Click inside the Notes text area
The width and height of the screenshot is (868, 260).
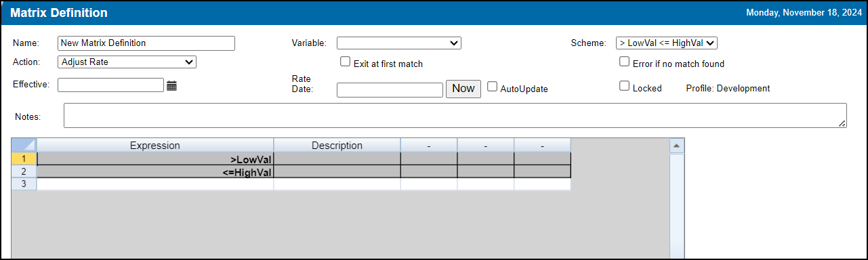click(x=455, y=115)
